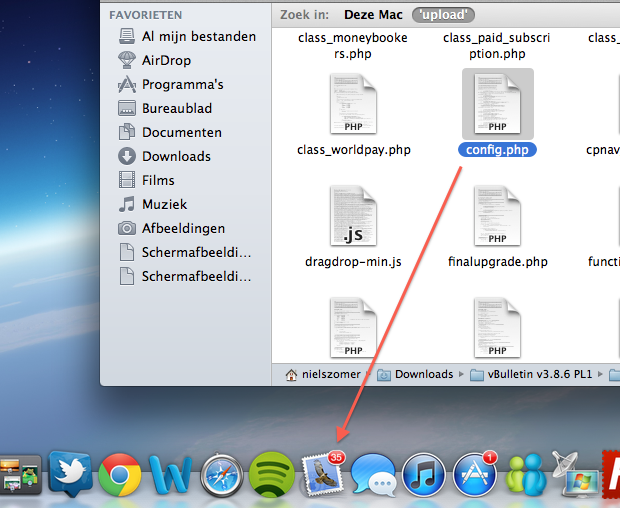Select Al mijn bestanden in sidebar
Image resolution: width=620 pixels, height=508 pixels.
coord(198,36)
